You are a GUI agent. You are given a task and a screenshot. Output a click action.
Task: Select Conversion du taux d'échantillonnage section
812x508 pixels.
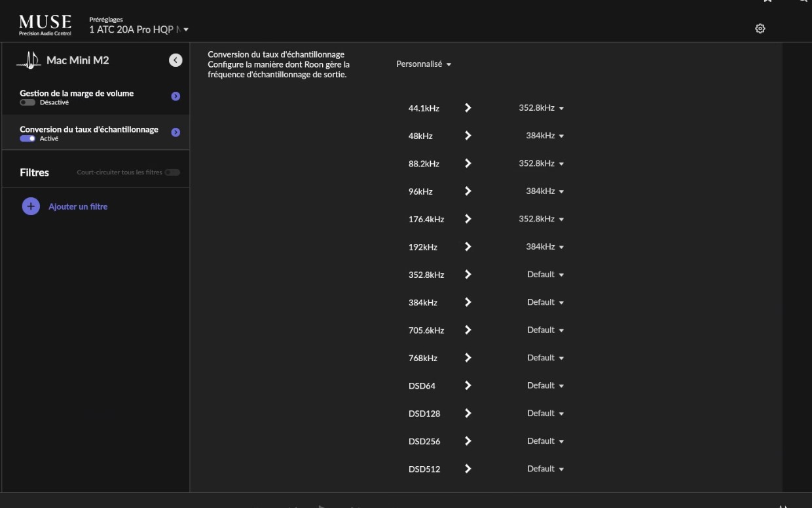click(x=95, y=133)
